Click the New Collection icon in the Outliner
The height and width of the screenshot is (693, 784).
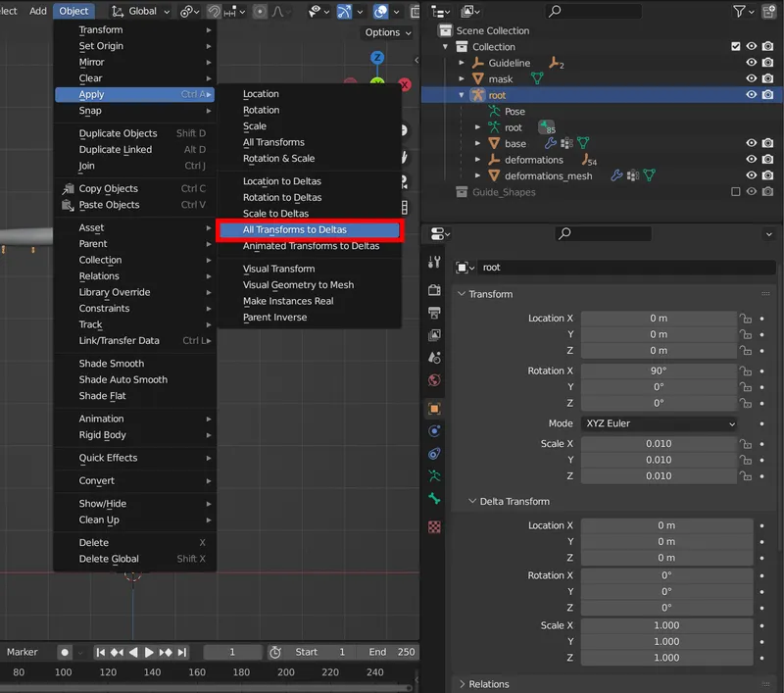click(x=768, y=12)
